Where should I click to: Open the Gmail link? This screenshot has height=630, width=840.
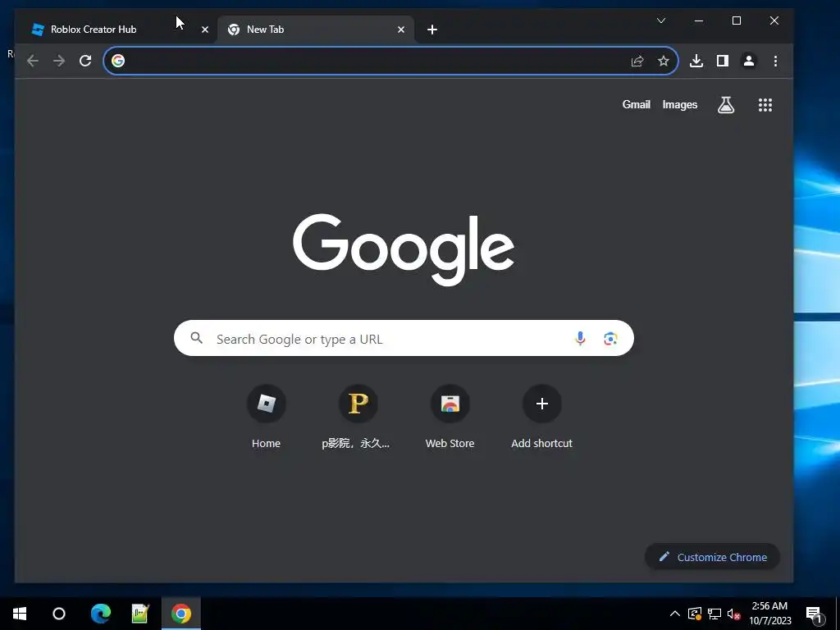tap(636, 104)
